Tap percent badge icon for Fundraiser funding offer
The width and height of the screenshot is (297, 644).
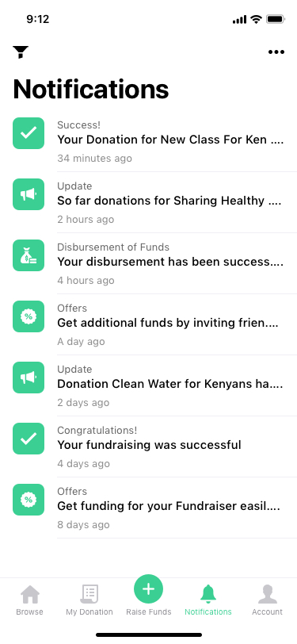tap(29, 500)
